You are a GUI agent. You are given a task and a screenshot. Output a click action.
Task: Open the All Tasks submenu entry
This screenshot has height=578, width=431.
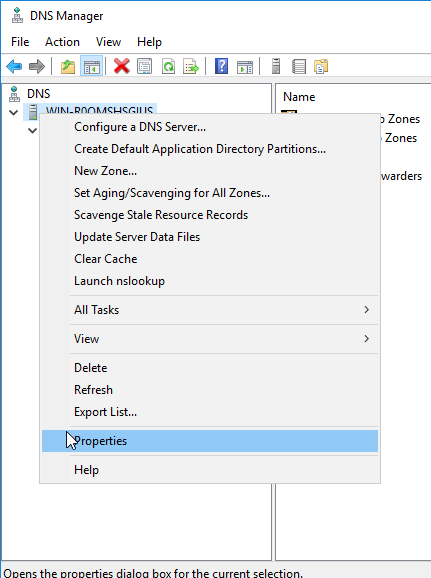tap(210, 310)
